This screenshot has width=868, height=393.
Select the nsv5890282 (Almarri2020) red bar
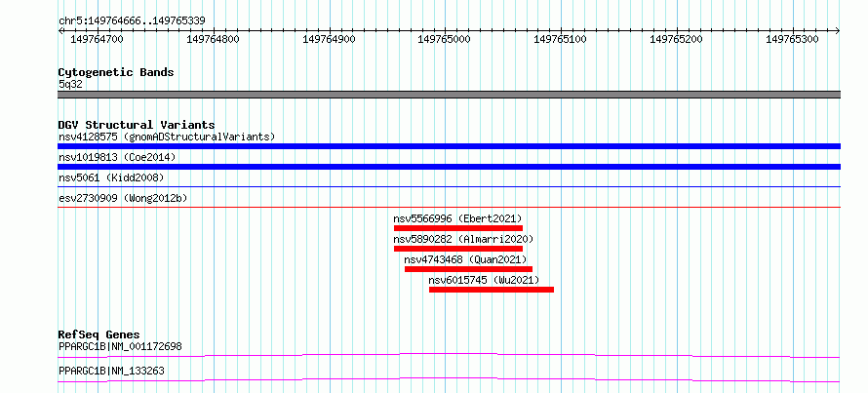458,249
